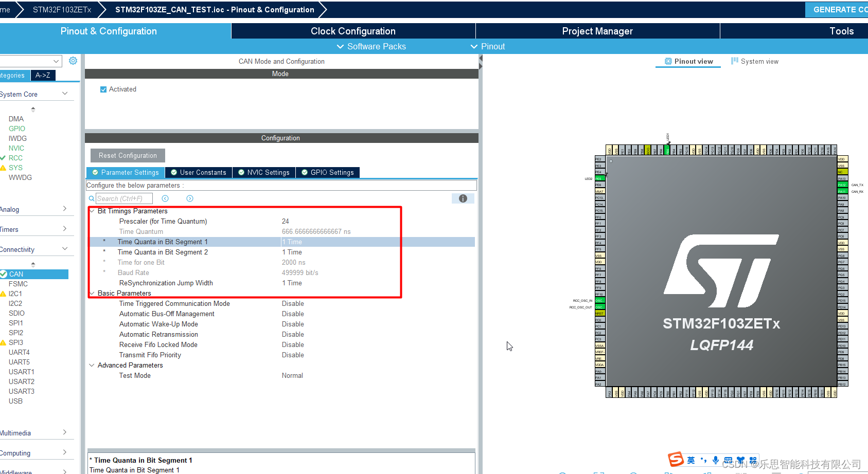The image size is (868, 474).
Task: Open Sogou soft keyboard icon
Action: [x=728, y=460]
